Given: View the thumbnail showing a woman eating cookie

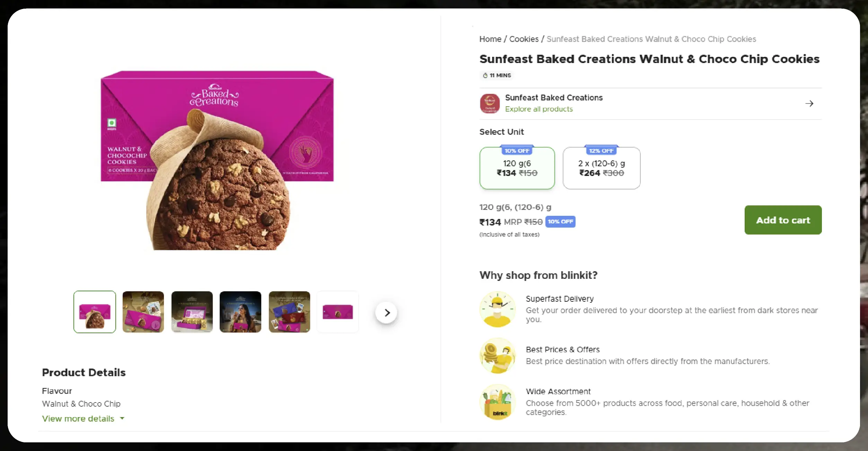Looking at the screenshot, I should tap(240, 312).
